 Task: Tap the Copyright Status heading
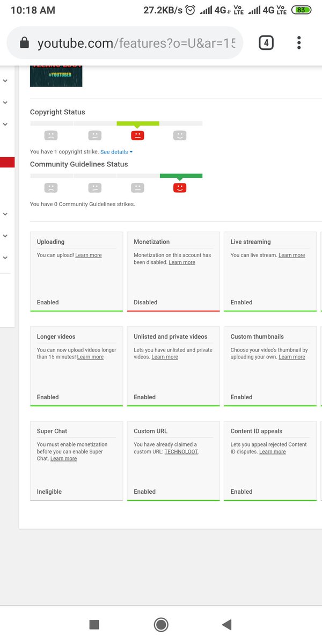coord(57,112)
